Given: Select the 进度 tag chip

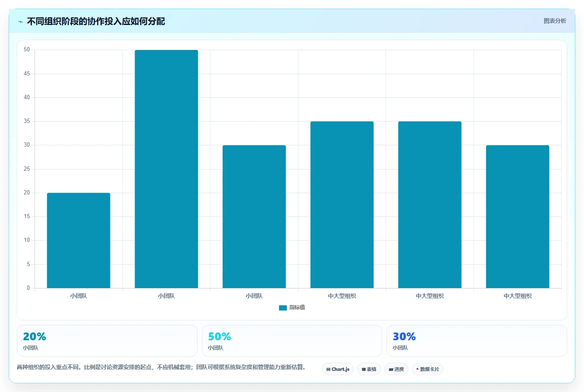Looking at the screenshot, I should [x=396, y=369].
